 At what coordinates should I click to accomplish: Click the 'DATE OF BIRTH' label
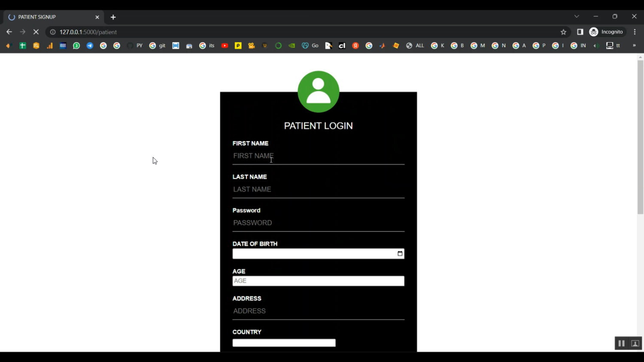click(255, 244)
